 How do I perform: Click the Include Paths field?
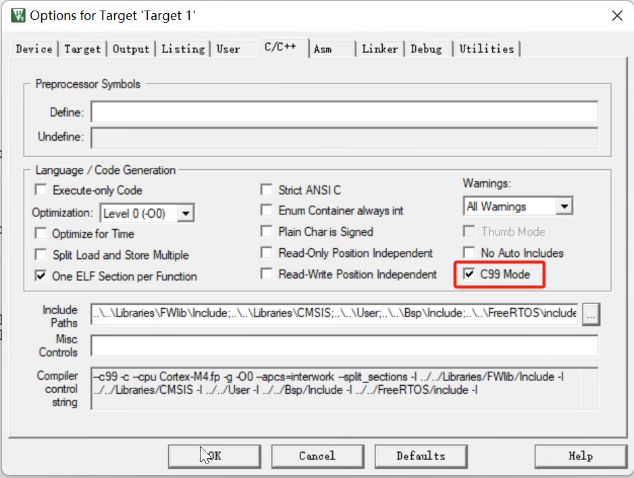335,313
